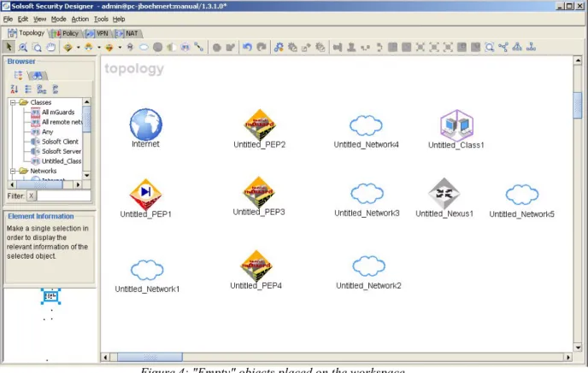Select Solsoft Server in tree
588x373 pixels.
(x=56, y=151)
